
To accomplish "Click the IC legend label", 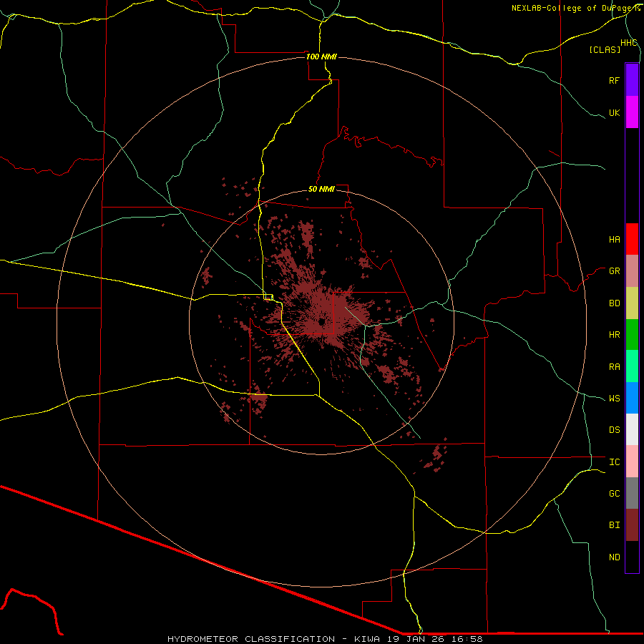I will click(614, 462).
